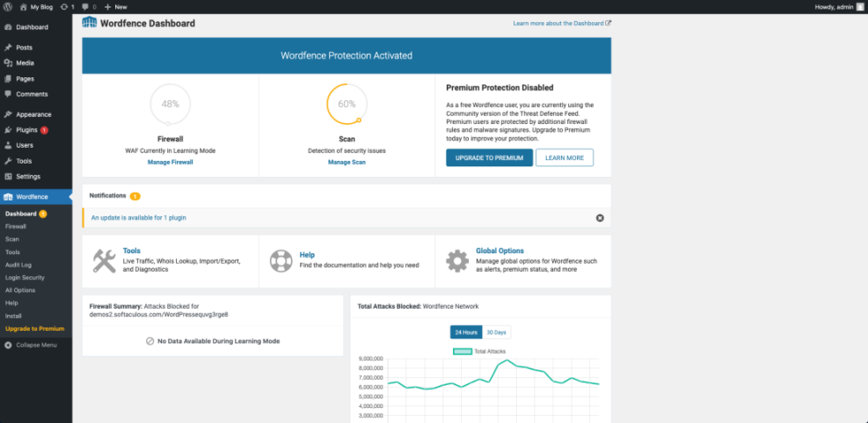Switch chart to 24 Hours
868x423 pixels.
click(x=466, y=332)
